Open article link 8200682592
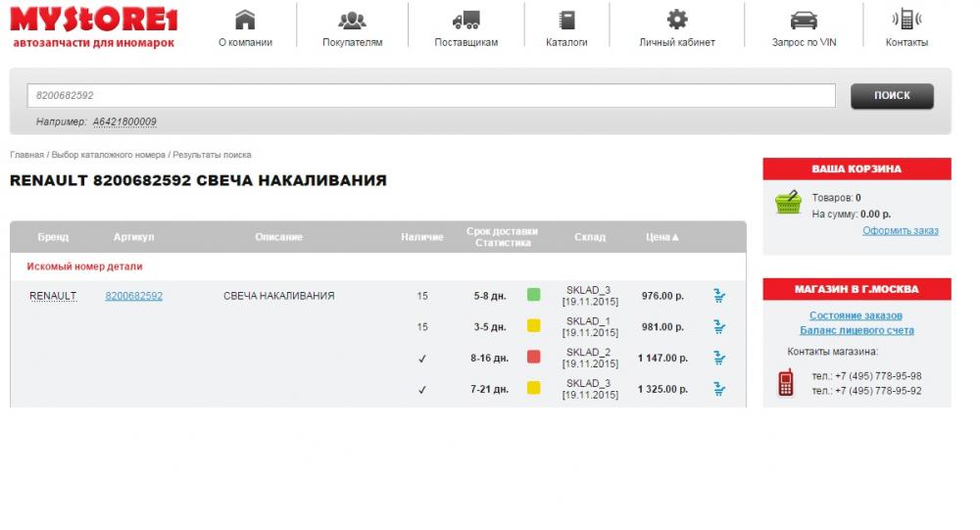980x530 pixels. (133, 296)
